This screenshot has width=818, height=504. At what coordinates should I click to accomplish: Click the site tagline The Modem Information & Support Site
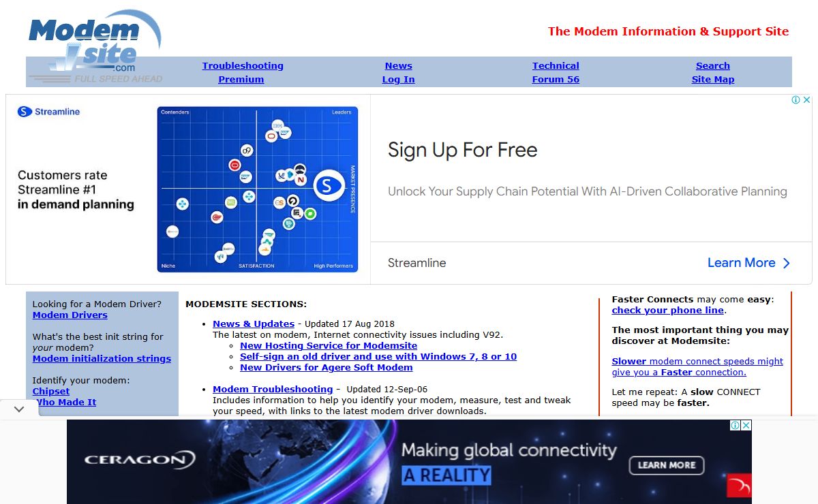coord(668,31)
